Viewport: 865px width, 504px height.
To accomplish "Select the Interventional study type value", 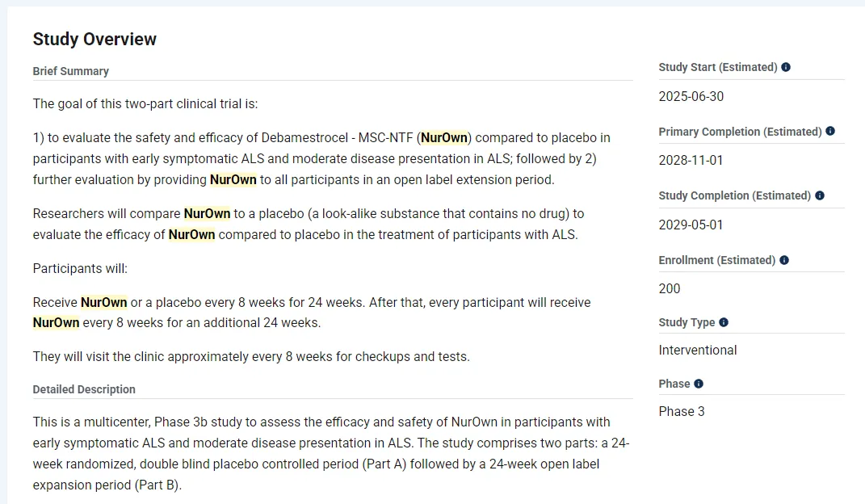I will [698, 350].
